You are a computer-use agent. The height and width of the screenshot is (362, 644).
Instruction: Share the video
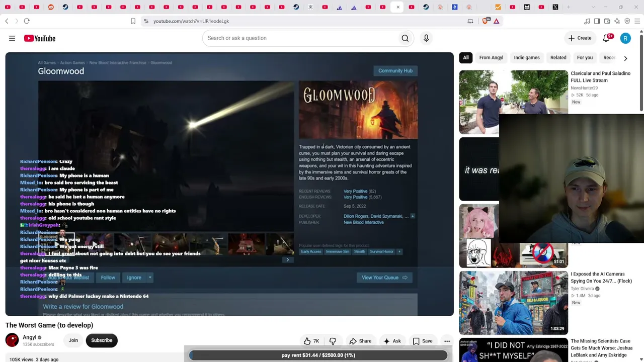[360, 341]
